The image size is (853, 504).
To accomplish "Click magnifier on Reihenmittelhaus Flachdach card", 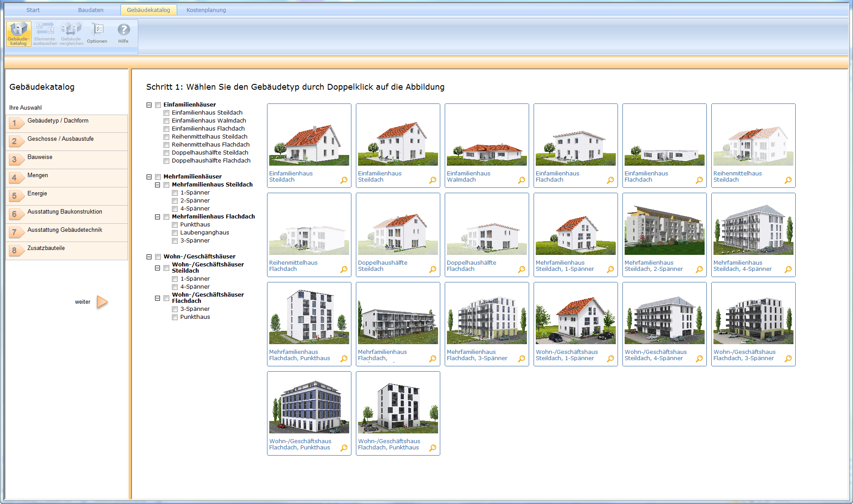I will 344,269.
